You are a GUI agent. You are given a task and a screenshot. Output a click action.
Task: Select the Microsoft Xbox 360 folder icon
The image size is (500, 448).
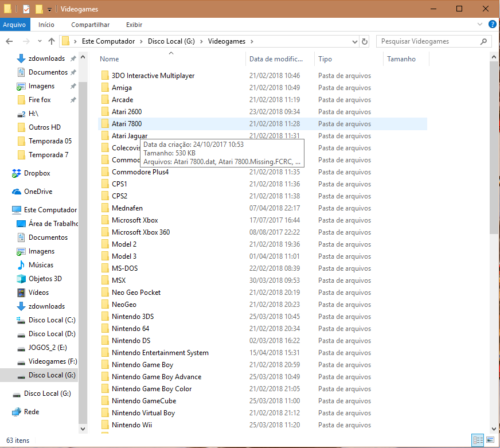105,232
